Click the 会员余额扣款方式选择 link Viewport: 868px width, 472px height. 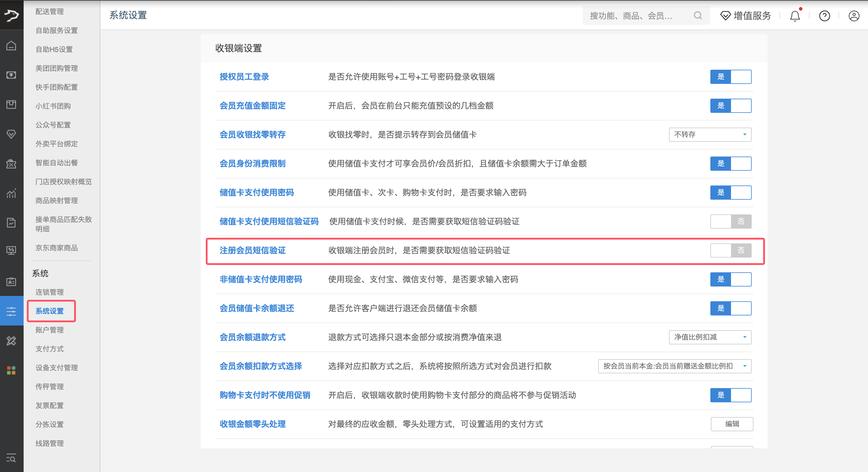[261, 366]
